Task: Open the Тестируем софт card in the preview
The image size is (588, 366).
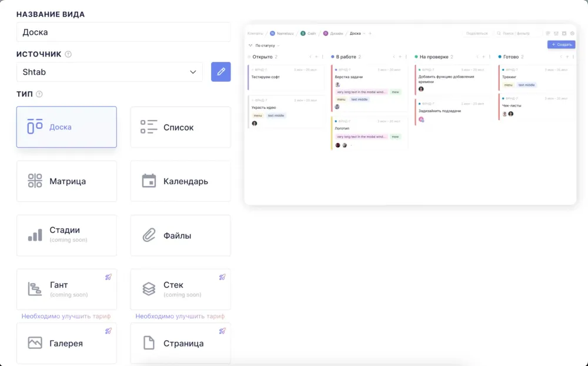Action: click(286, 78)
